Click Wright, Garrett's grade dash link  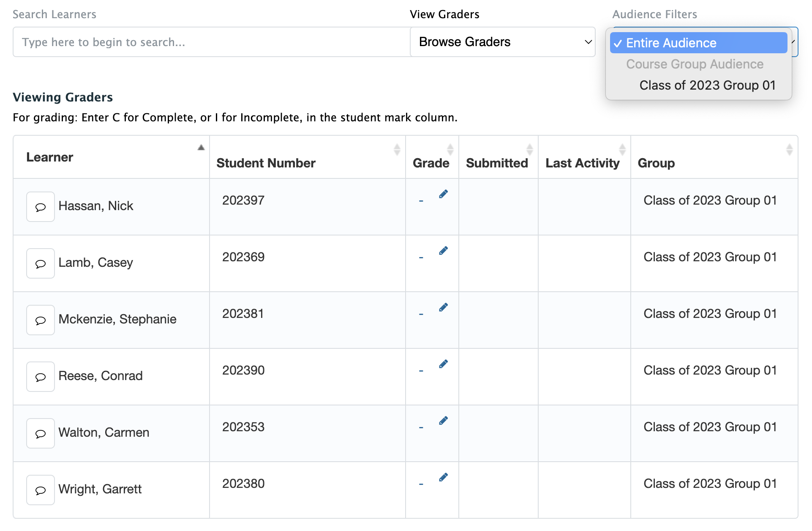pos(421,484)
